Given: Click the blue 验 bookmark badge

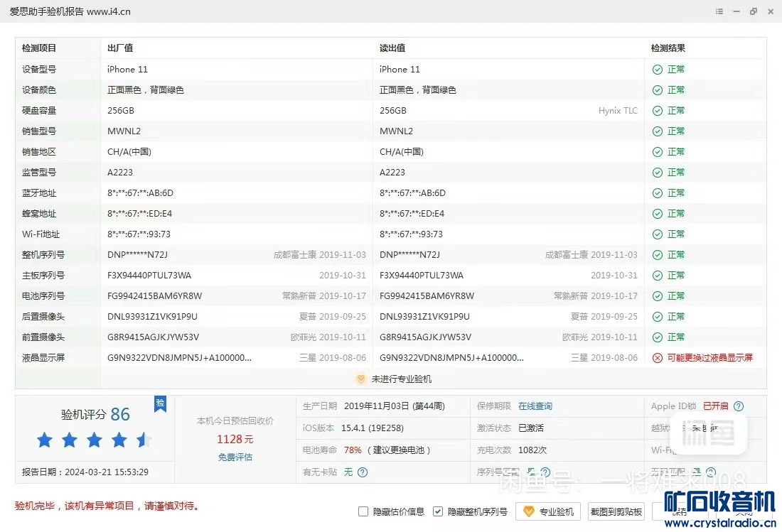Looking at the screenshot, I should [x=160, y=403].
